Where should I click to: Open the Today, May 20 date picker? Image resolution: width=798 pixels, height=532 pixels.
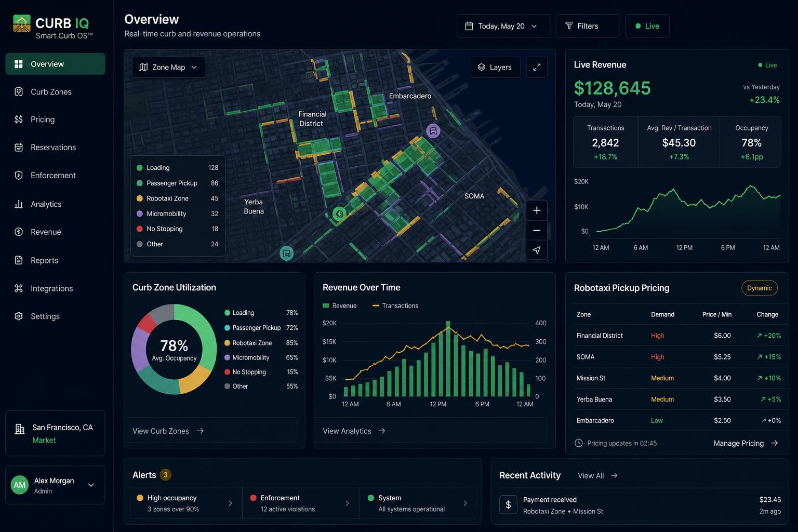pyautogui.click(x=503, y=26)
